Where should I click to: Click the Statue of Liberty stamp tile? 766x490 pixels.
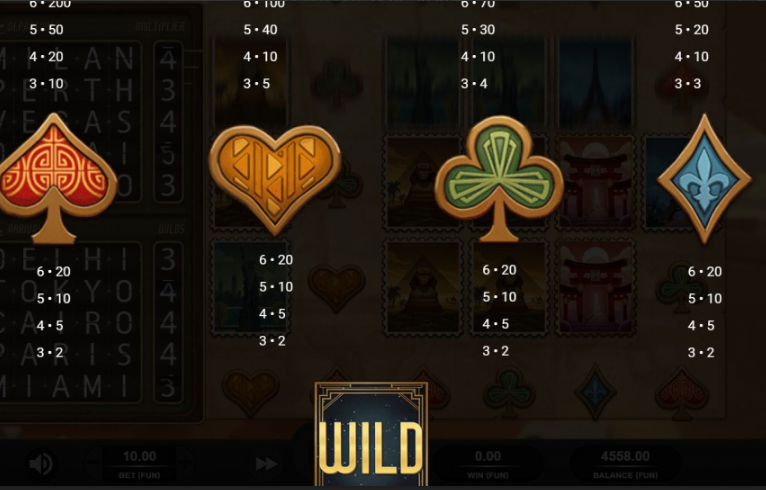point(250,287)
